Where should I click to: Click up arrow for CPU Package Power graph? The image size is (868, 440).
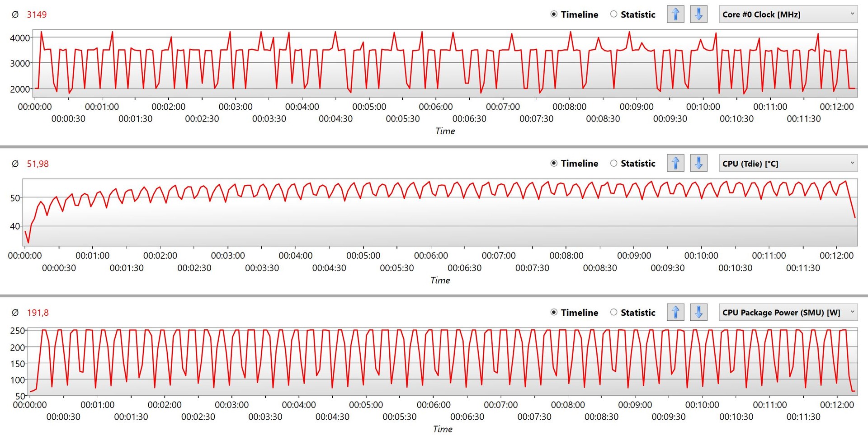tap(675, 312)
